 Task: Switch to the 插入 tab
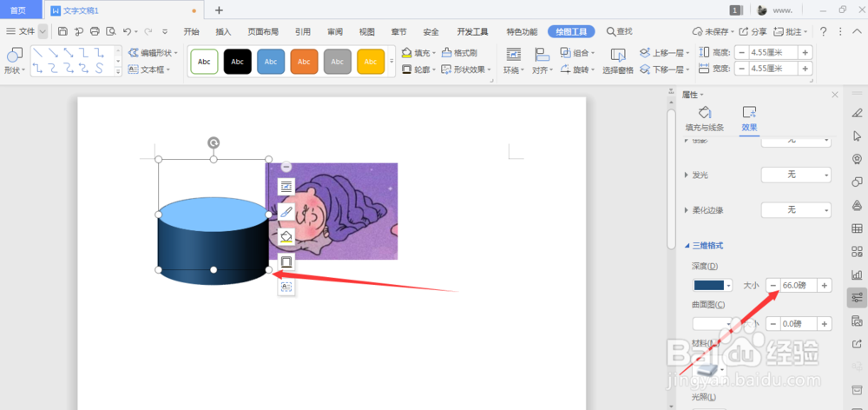(x=223, y=31)
